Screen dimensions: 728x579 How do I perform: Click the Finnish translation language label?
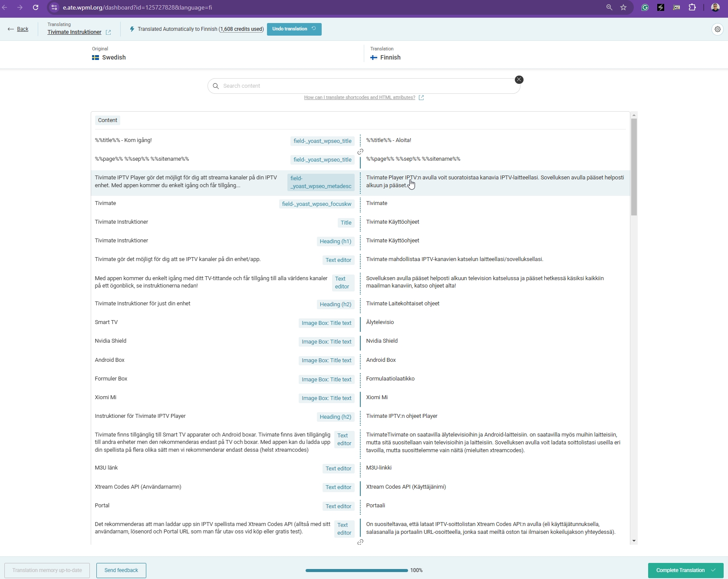(x=385, y=57)
